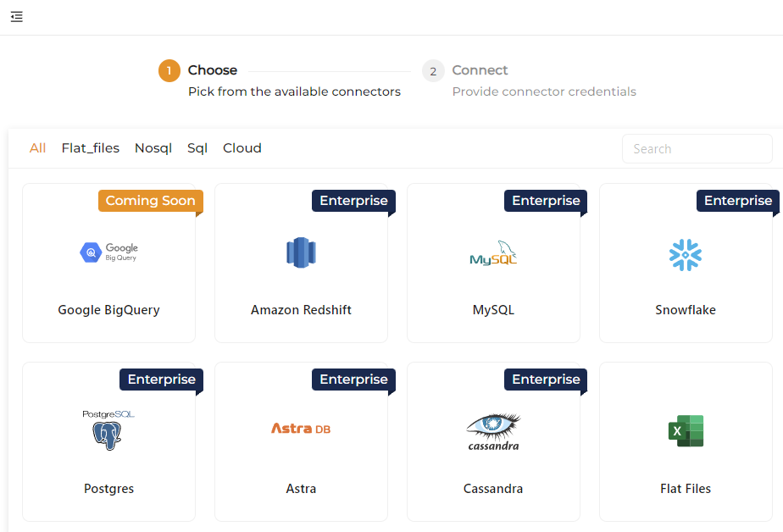This screenshot has width=783, height=532.
Task: Click the Enterprise badge on the Snowflake card
Action: pos(736,201)
